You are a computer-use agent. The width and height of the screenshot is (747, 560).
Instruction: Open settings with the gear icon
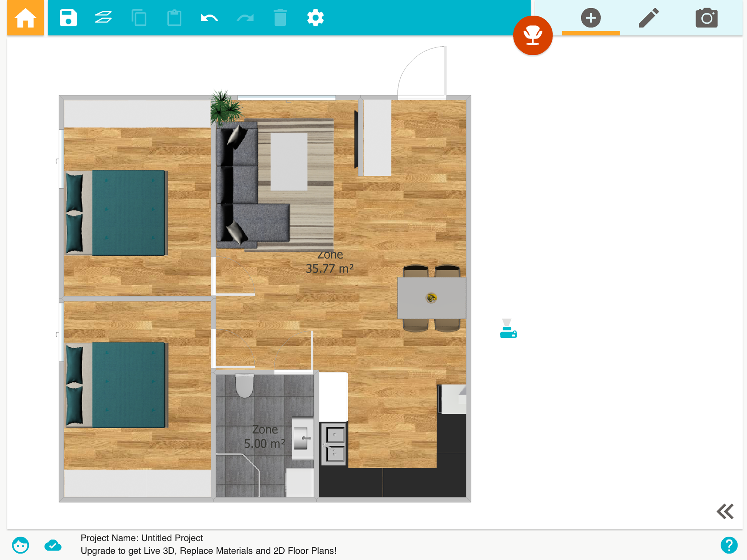[315, 18]
